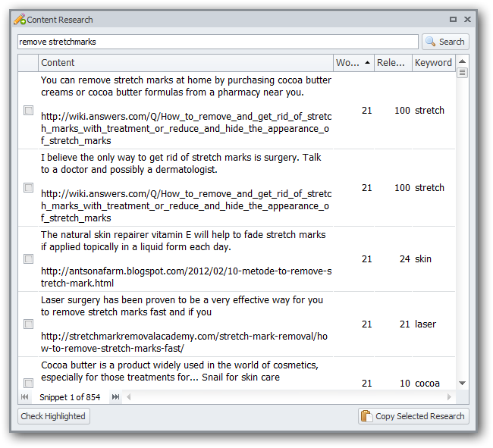Check the Cocoa butter cosmetics snippet checkbox
Screen dimensions: 493x448
point(28,383)
